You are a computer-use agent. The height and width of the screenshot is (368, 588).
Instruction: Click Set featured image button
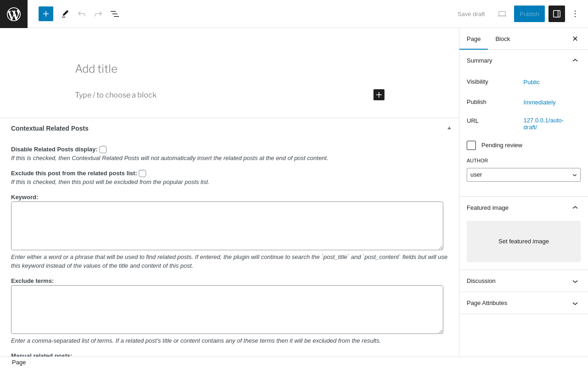524,241
